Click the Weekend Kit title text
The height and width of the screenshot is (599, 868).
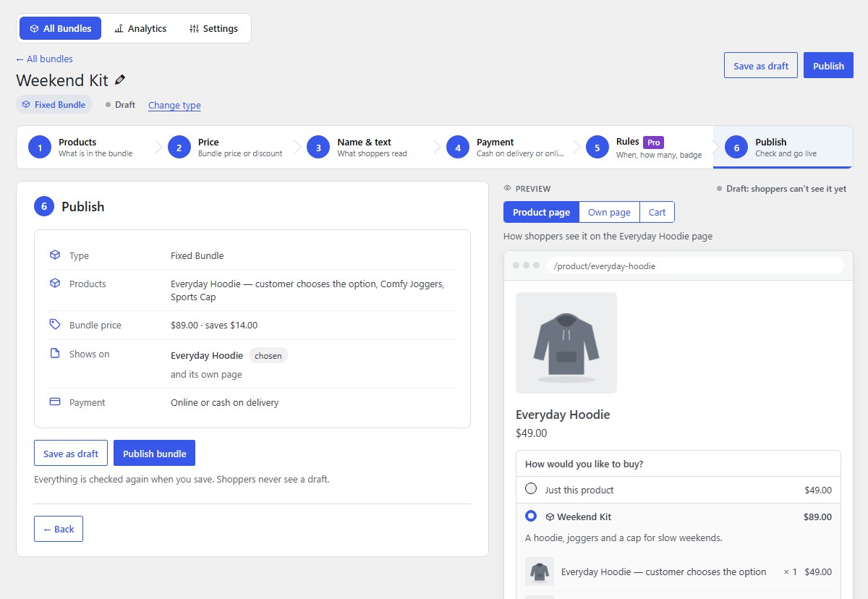click(x=62, y=80)
